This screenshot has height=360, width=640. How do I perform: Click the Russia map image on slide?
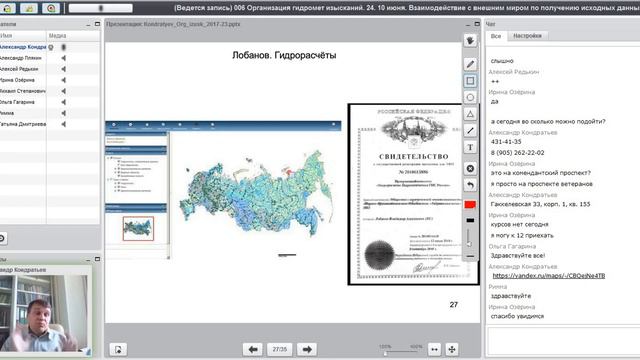tap(256, 193)
